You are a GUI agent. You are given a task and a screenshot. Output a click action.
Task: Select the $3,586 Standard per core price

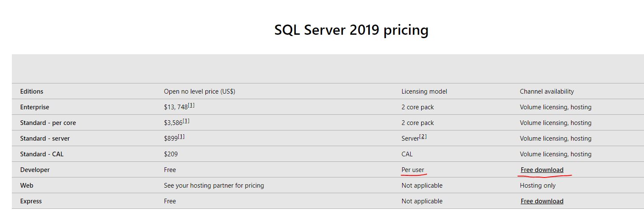pyautogui.click(x=173, y=123)
